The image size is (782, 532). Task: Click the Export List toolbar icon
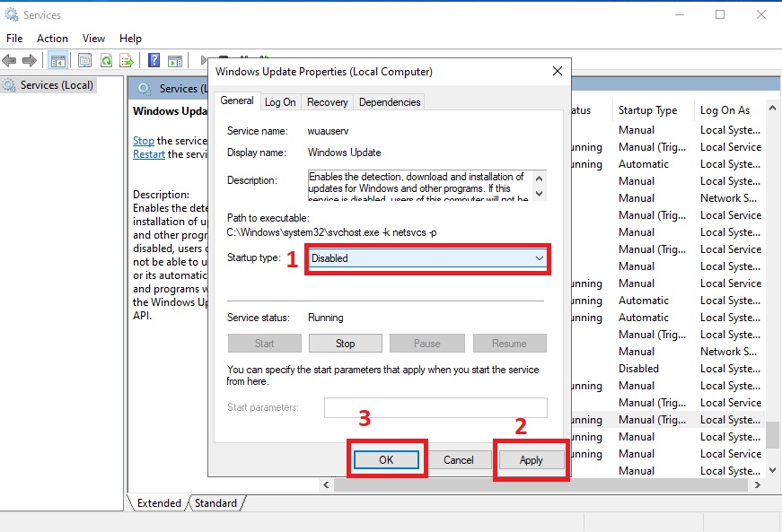coord(127,61)
